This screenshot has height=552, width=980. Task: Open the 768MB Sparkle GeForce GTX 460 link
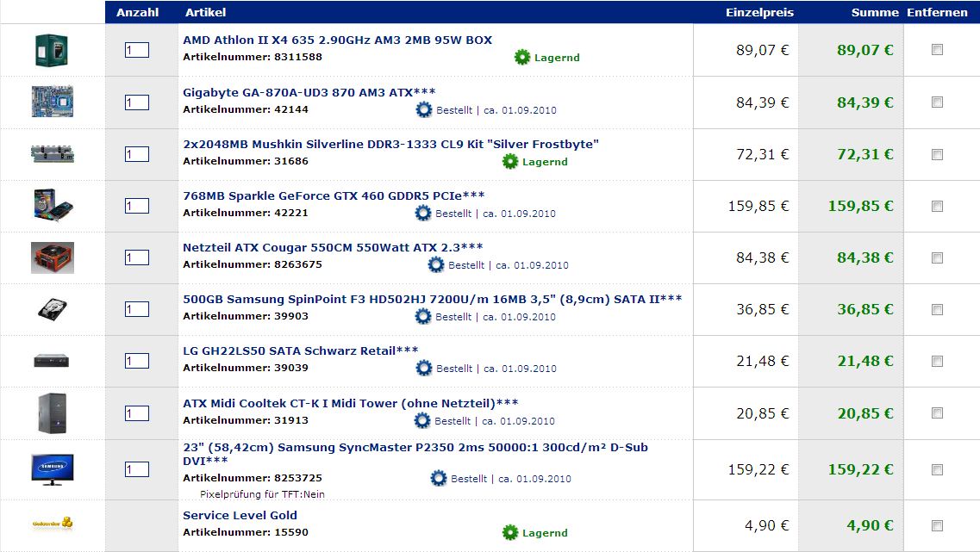(334, 196)
